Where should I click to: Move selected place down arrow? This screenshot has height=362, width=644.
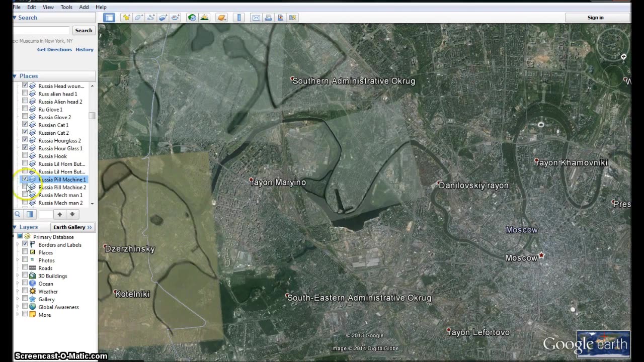coord(72,214)
